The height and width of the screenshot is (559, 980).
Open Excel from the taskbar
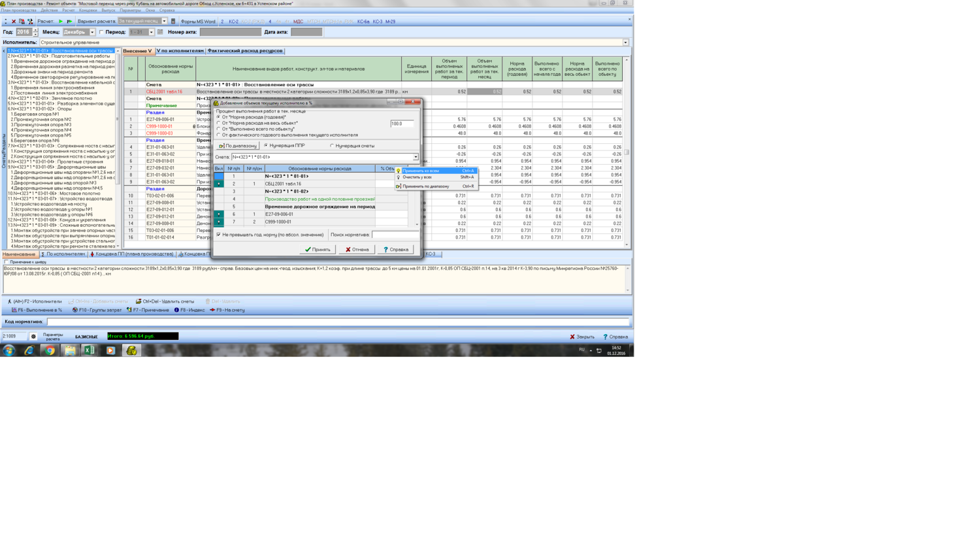(90, 350)
